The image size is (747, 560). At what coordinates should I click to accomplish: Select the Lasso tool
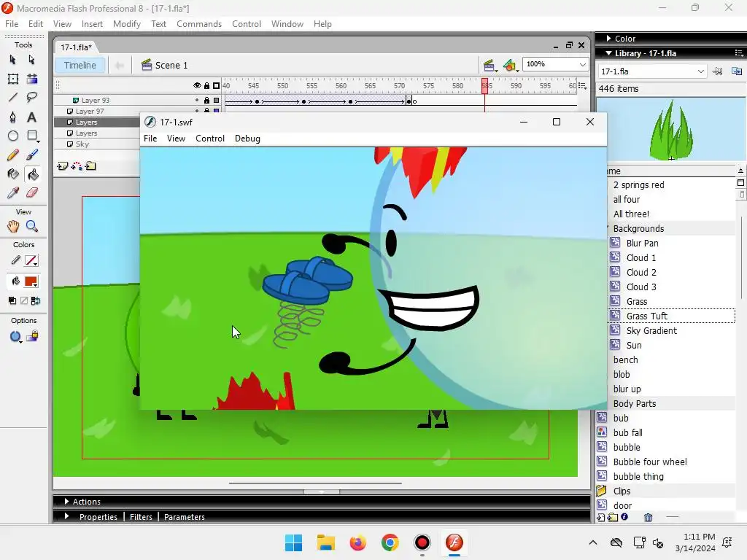32,98
